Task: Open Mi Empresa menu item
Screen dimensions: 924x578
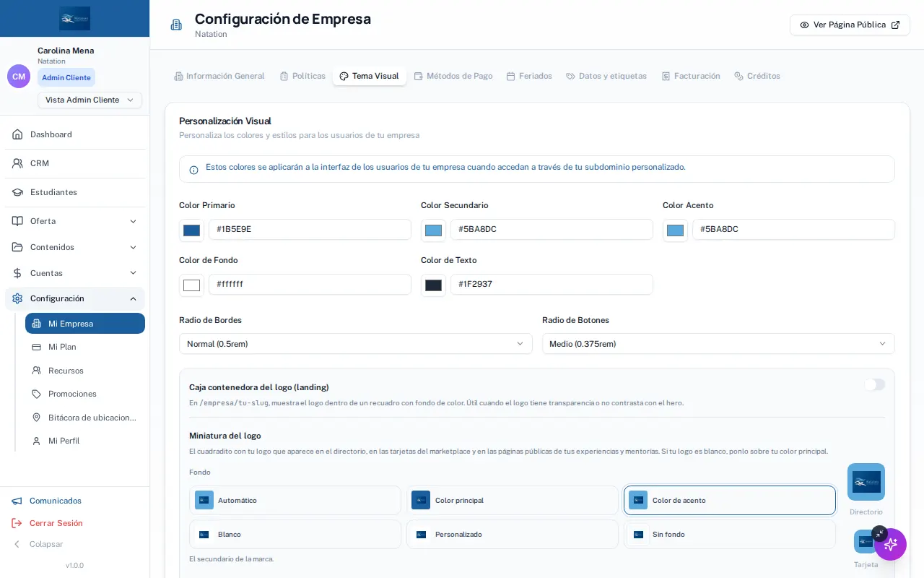Action: tap(85, 324)
